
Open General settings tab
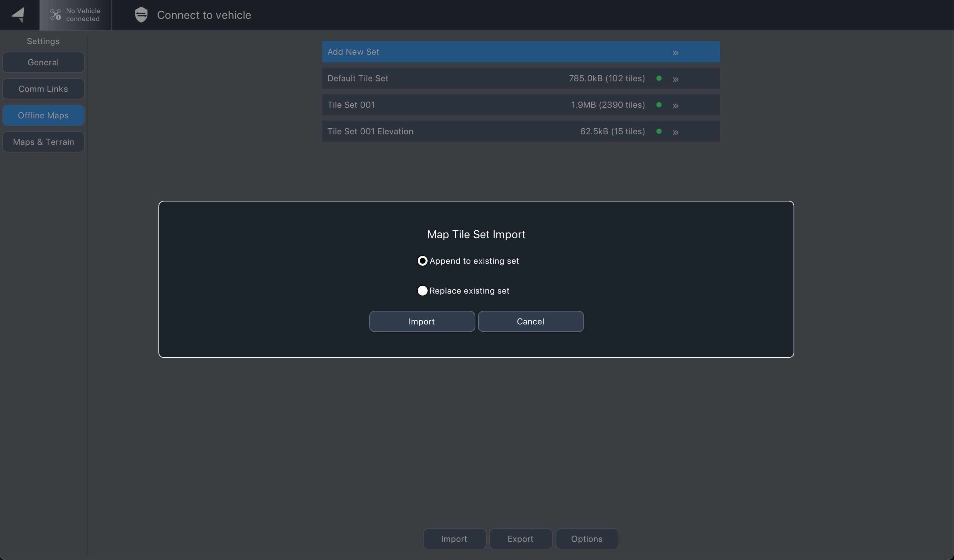(43, 62)
